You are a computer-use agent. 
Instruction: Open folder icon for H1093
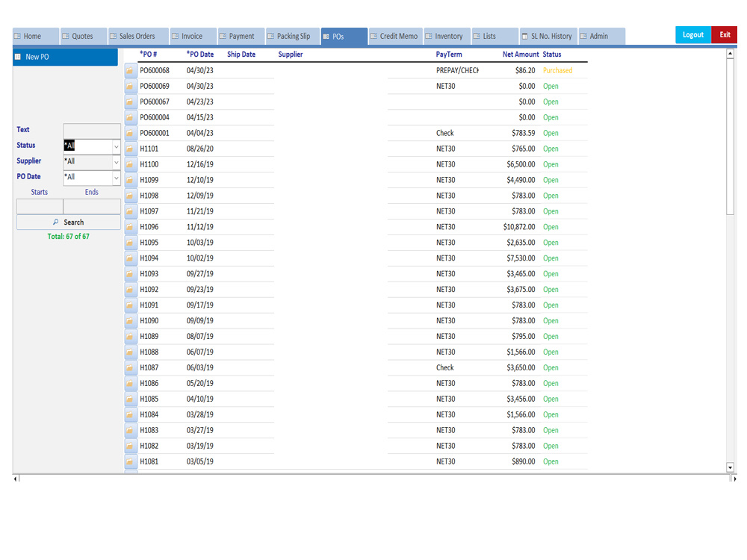click(130, 274)
